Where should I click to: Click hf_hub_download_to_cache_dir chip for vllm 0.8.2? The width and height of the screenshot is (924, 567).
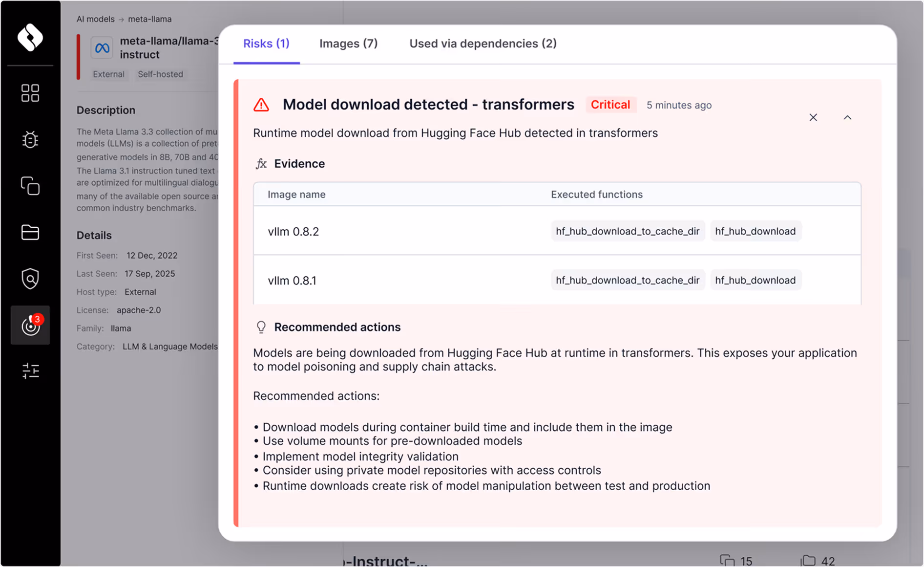tap(628, 231)
